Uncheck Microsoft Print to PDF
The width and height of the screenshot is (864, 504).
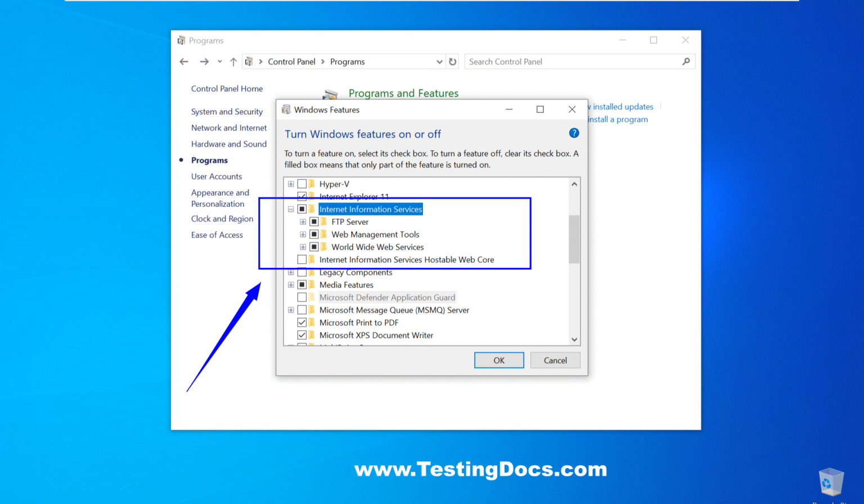[x=302, y=322]
